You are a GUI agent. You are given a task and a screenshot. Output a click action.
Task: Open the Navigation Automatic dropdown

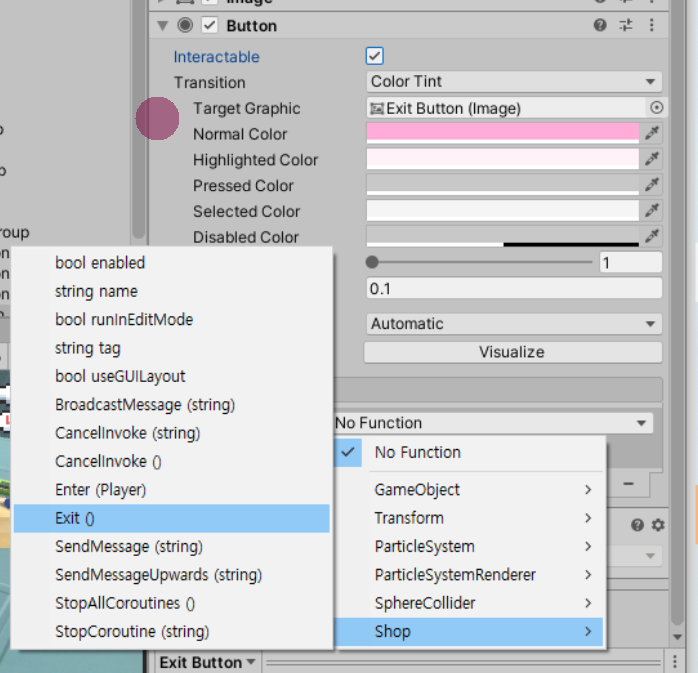pyautogui.click(x=514, y=324)
